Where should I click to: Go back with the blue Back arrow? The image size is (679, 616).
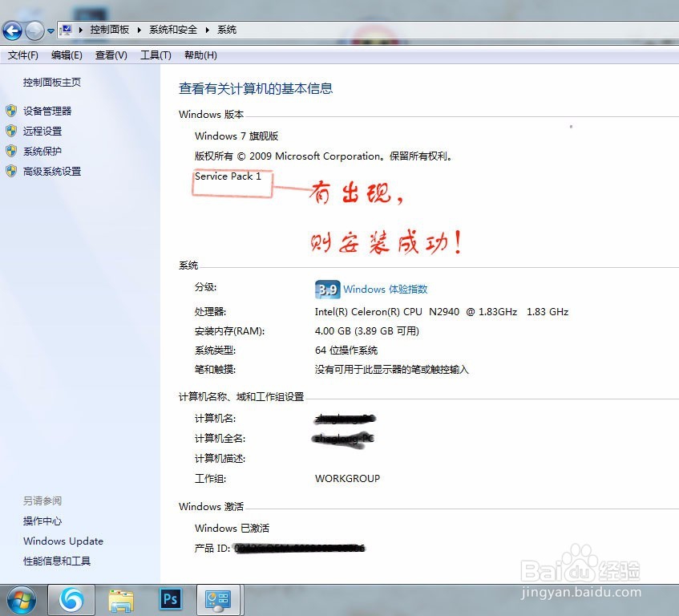coord(12,30)
